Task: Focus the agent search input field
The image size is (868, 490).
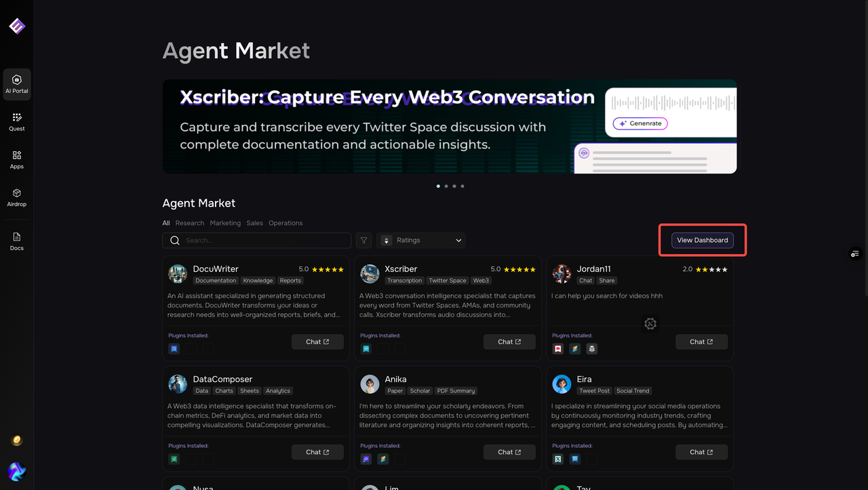Action: pos(264,241)
